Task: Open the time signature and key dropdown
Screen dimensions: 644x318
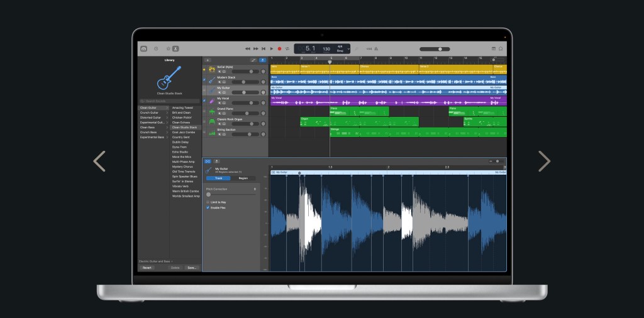Action: (340, 48)
